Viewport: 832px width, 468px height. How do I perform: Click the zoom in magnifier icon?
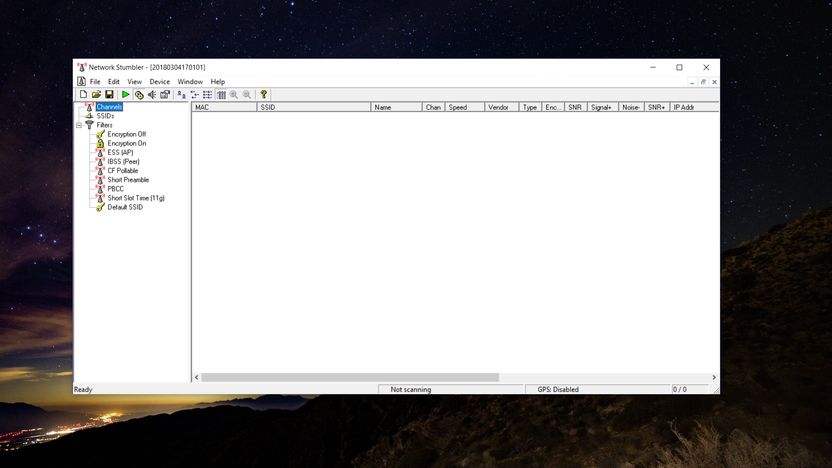point(234,94)
